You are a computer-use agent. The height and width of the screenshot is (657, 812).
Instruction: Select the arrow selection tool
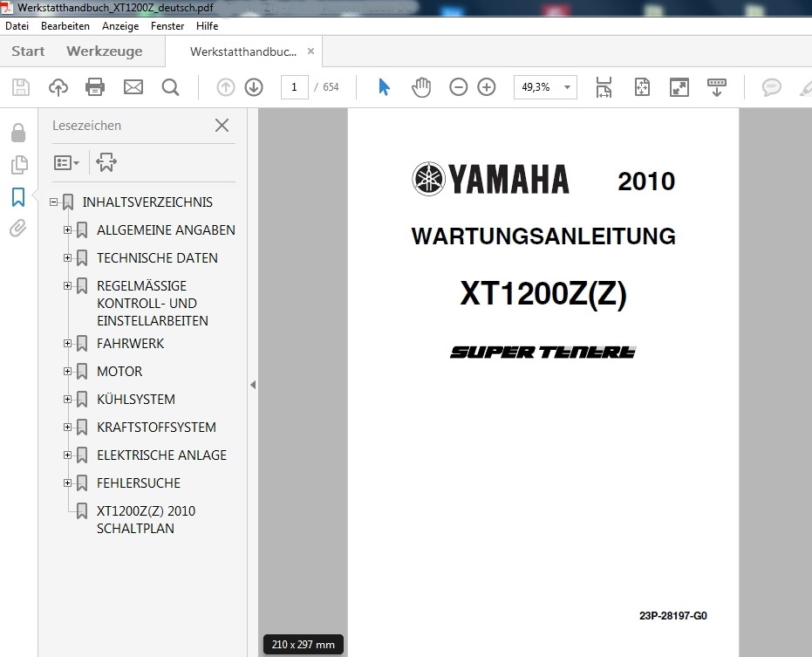(384, 87)
